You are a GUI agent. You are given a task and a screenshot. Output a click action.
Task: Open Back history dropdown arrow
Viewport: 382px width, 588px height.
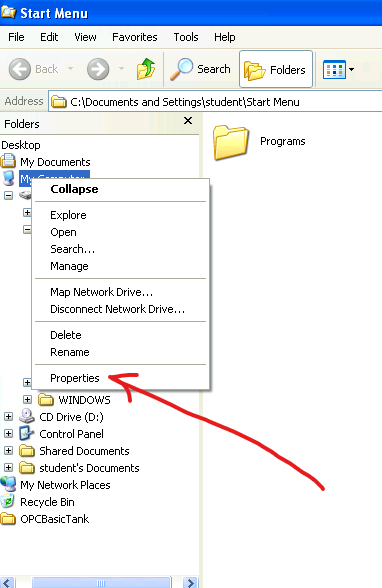click(x=70, y=69)
